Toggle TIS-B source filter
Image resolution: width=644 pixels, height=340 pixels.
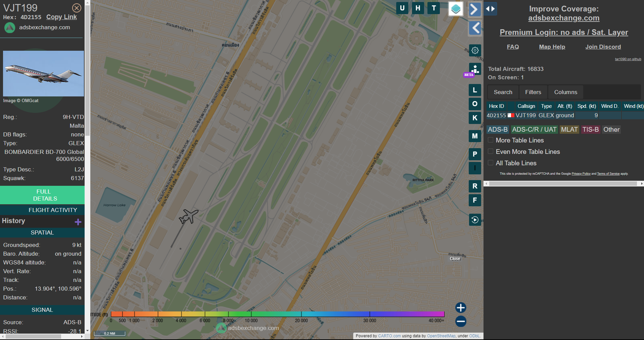click(x=591, y=129)
